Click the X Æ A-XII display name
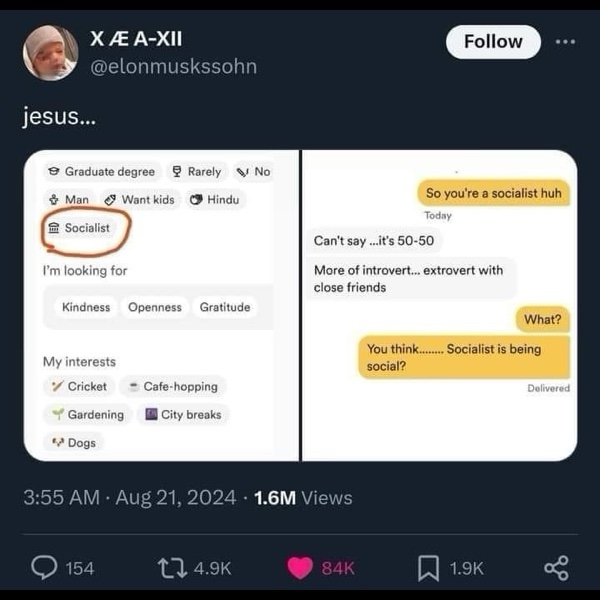 pyautogui.click(x=136, y=40)
